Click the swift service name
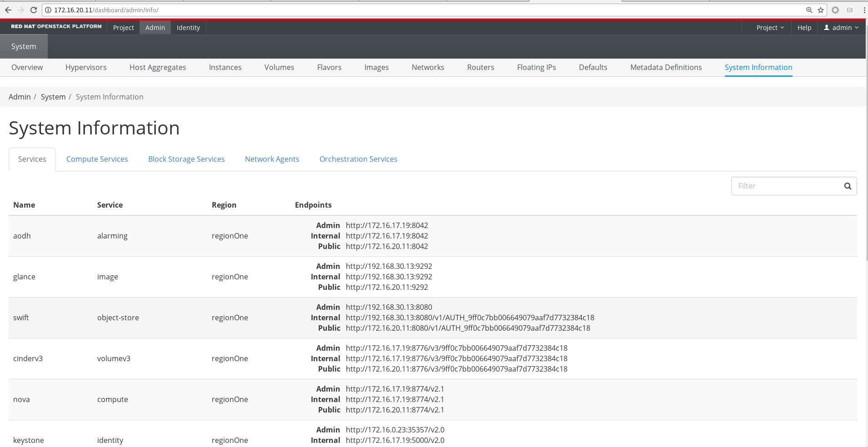Viewport: 868px width, 447px height. [21, 318]
